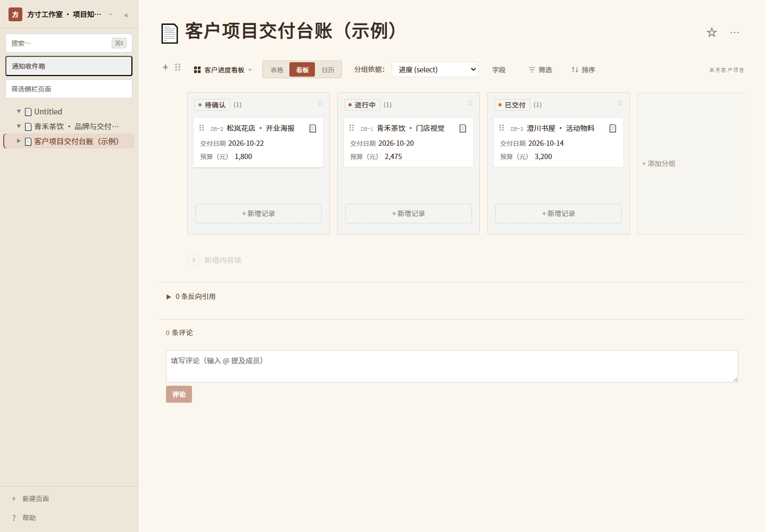Screen dimensions: 766x532
Task: Click the budget value 2,475
Action: tap(393, 156)
